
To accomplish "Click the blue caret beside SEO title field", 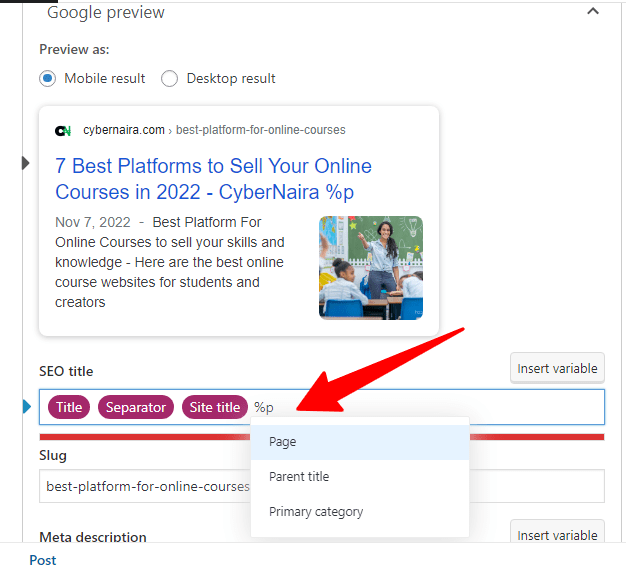I will click(27, 407).
